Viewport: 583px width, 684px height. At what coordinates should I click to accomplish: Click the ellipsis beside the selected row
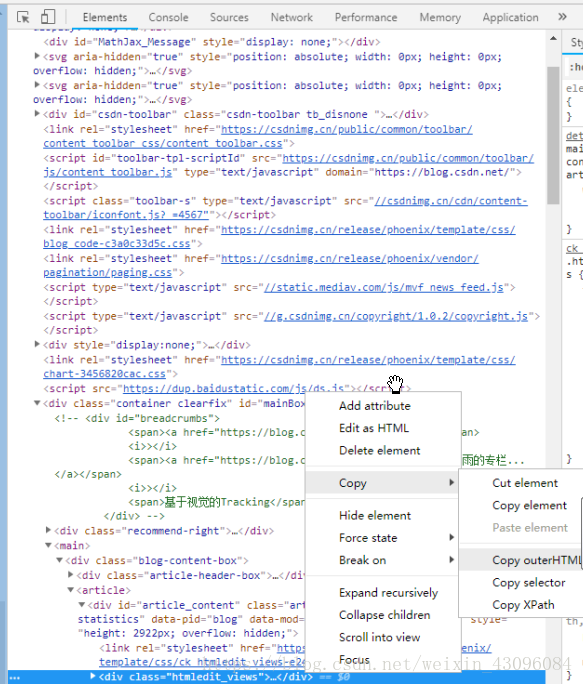click(15, 677)
